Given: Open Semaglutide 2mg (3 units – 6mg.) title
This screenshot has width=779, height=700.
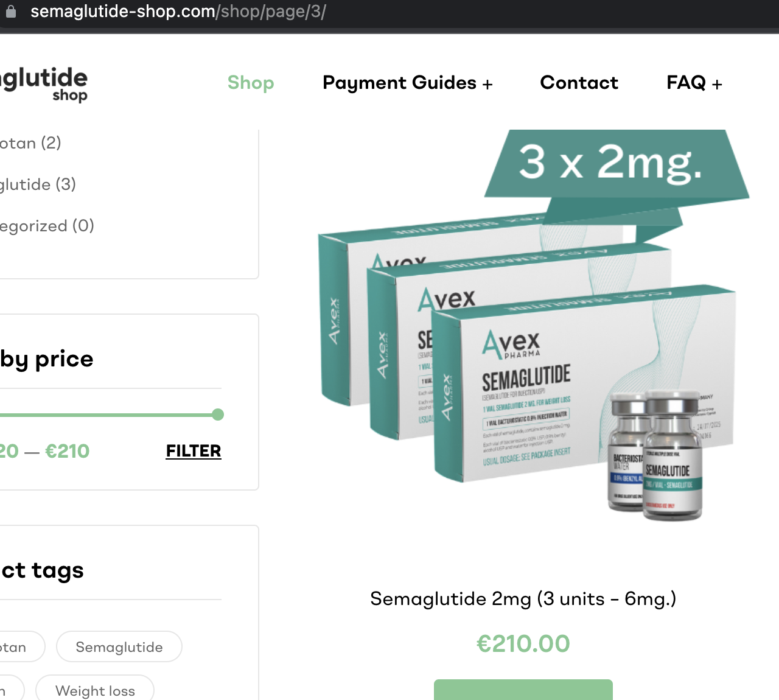Looking at the screenshot, I should 523,599.
